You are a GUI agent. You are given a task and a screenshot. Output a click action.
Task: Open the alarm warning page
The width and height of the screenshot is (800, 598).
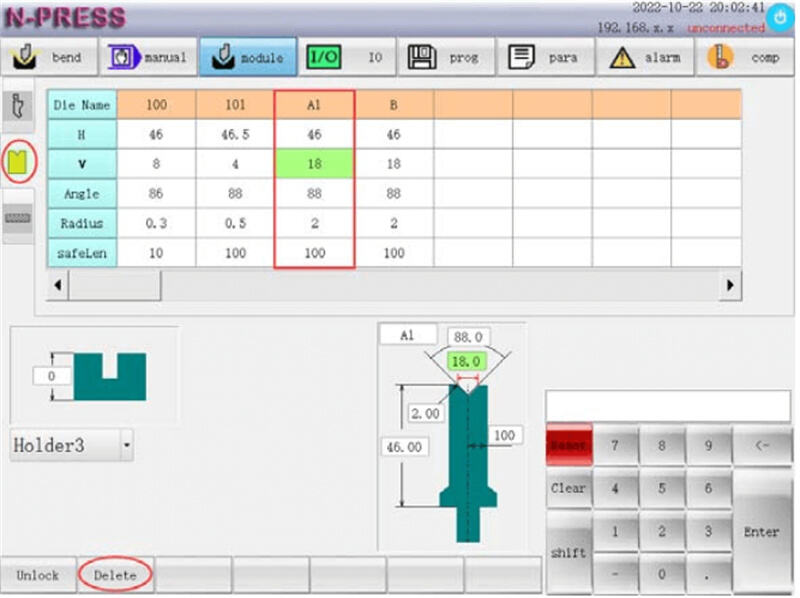point(646,58)
